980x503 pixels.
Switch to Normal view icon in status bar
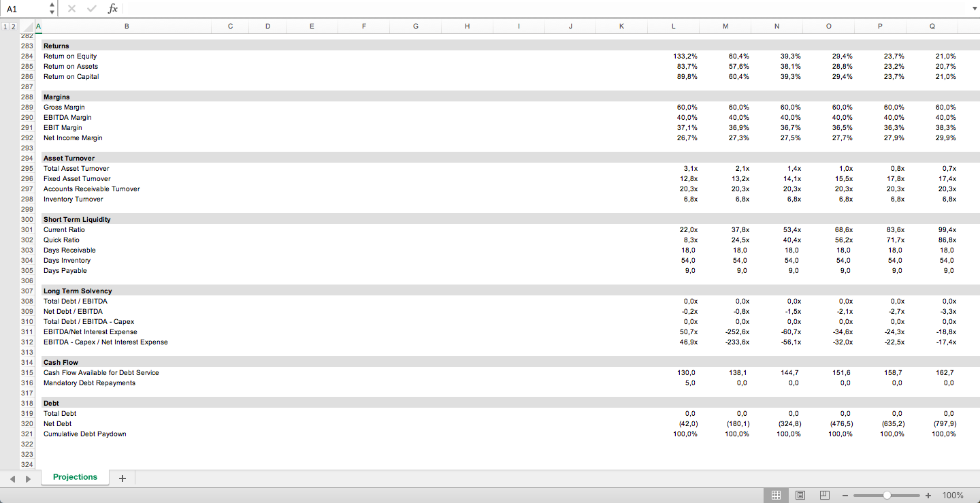(x=776, y=495)
